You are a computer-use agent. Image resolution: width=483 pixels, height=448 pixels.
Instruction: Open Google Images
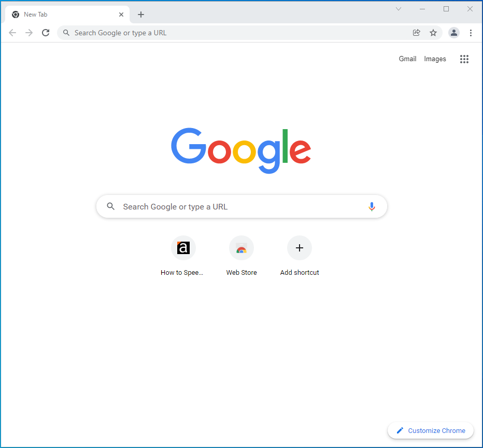pos(435,59)
